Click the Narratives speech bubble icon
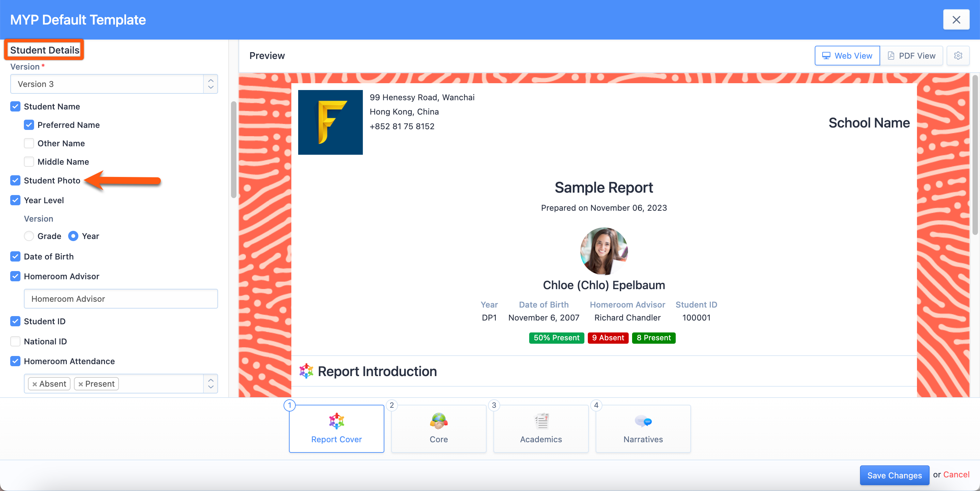 [643, 421]
